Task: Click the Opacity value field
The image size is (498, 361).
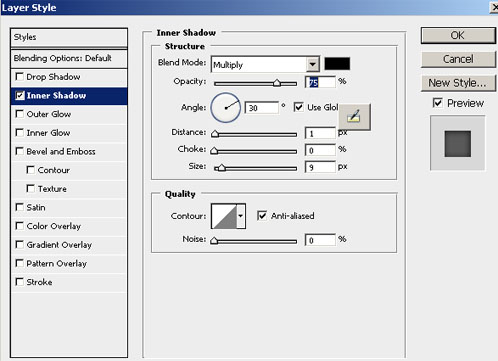Action: tap(320, 82)
